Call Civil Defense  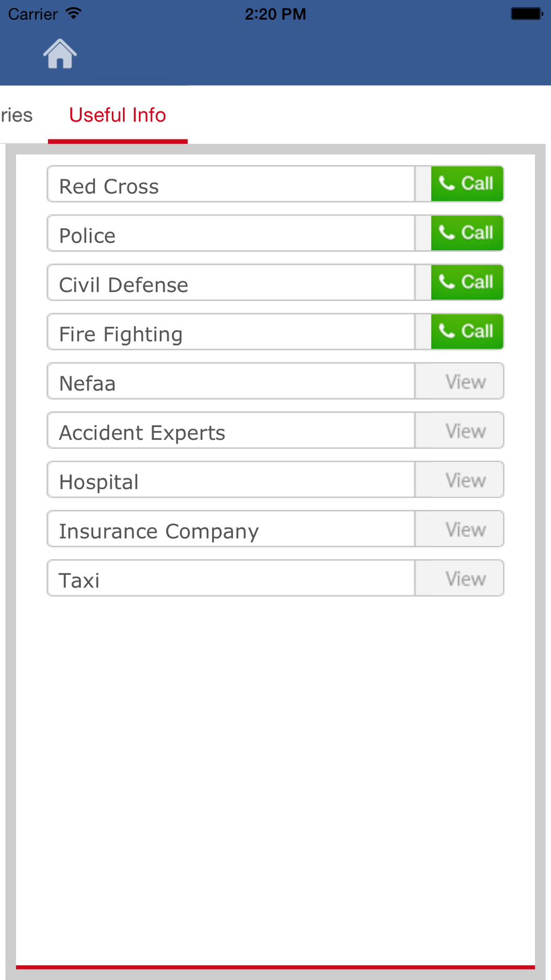click(466, 282)
